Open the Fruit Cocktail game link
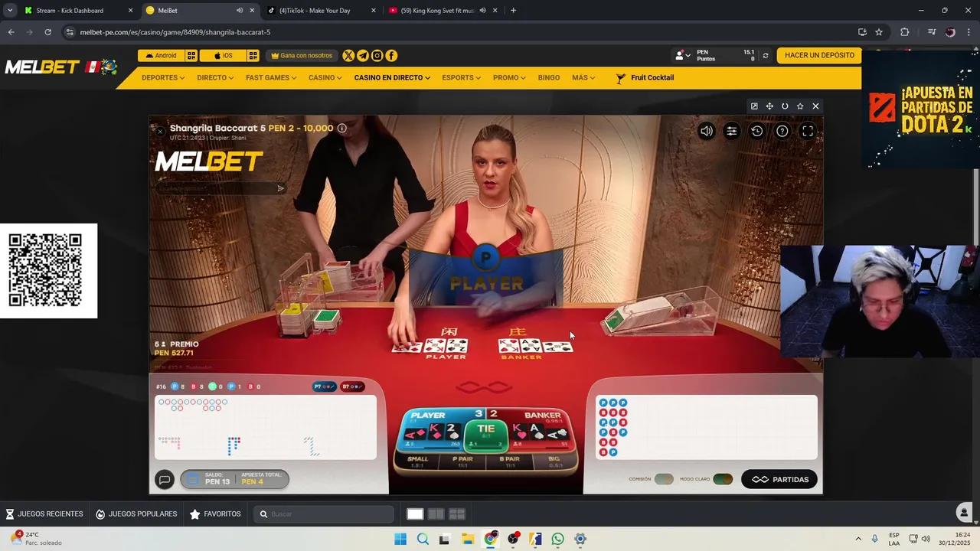The height and width of the screenshot is (551, 980). coord(645,78)
